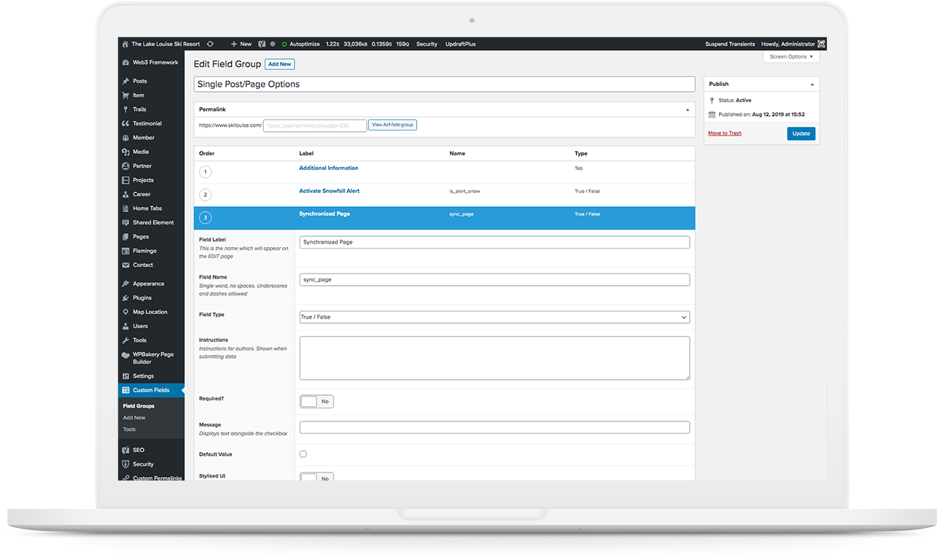Click the Plugins plug icon in sidebar
937x560 pixels.
click(x=125, y=297)
